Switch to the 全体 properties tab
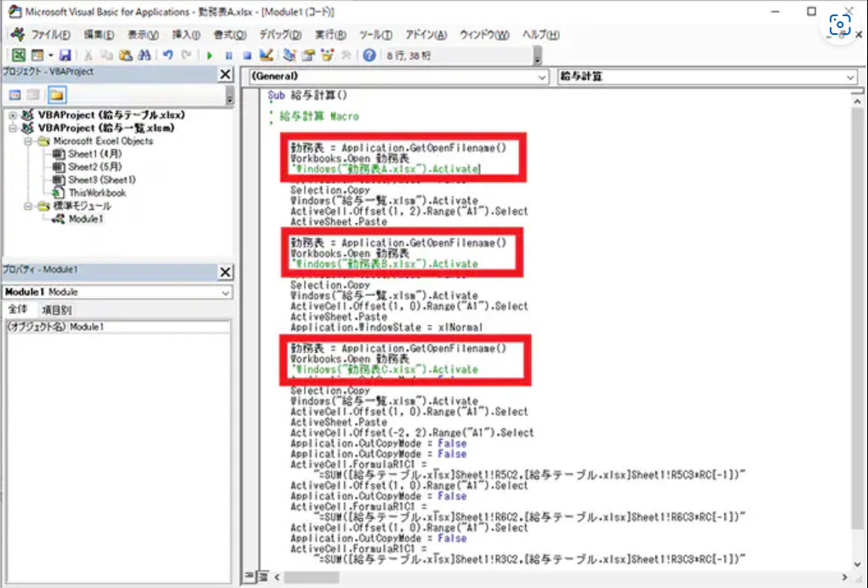The height and width of the screenshot is (588, 868). click(x=18, y=310)
